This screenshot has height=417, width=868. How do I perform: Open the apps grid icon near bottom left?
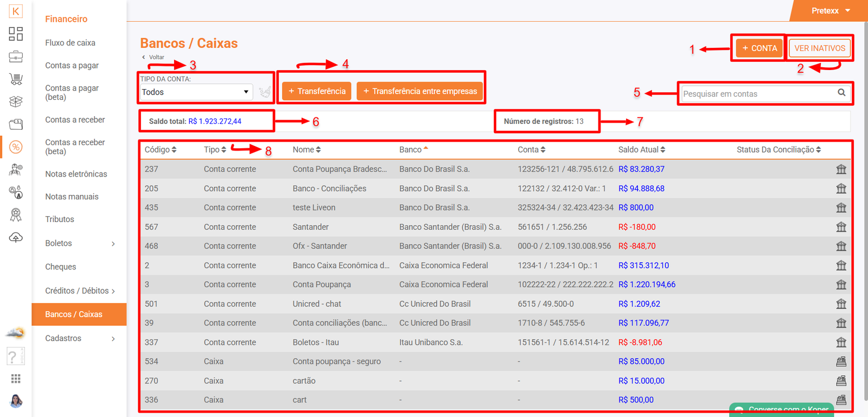click(16, 378)
